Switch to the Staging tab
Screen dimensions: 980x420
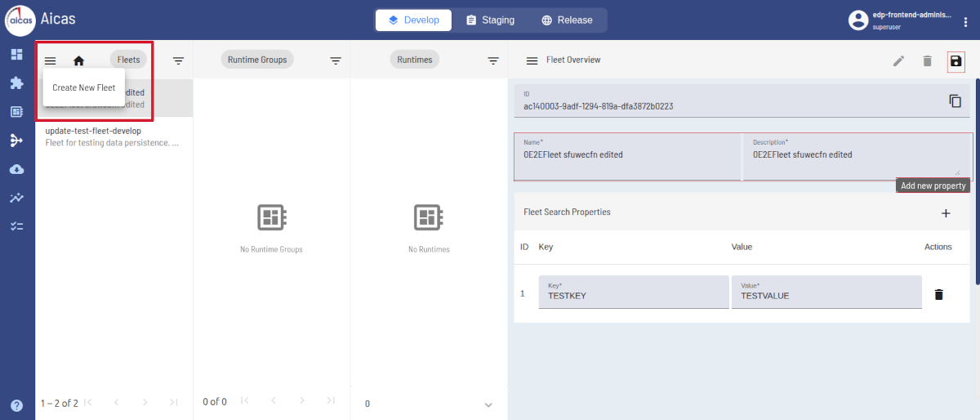pos(490,20)
